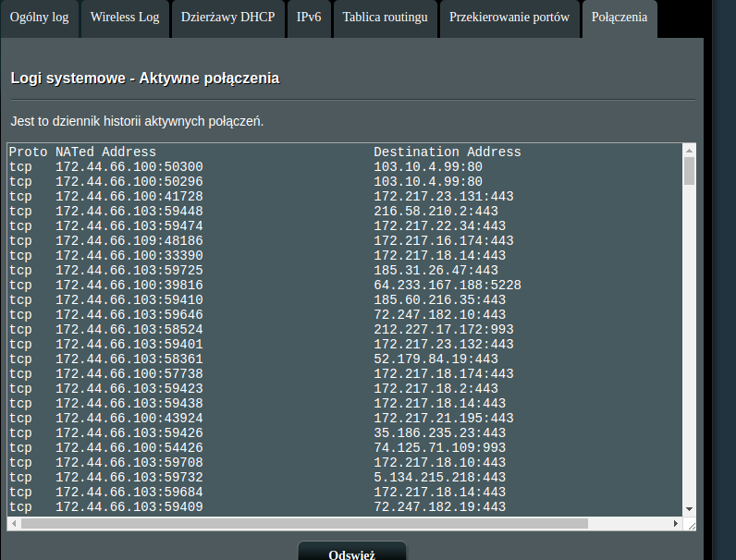The width and height of the screenshot is (736, 560).
Task: Click NATed address 172.44.66.103:58524
Action: point(129,329)
